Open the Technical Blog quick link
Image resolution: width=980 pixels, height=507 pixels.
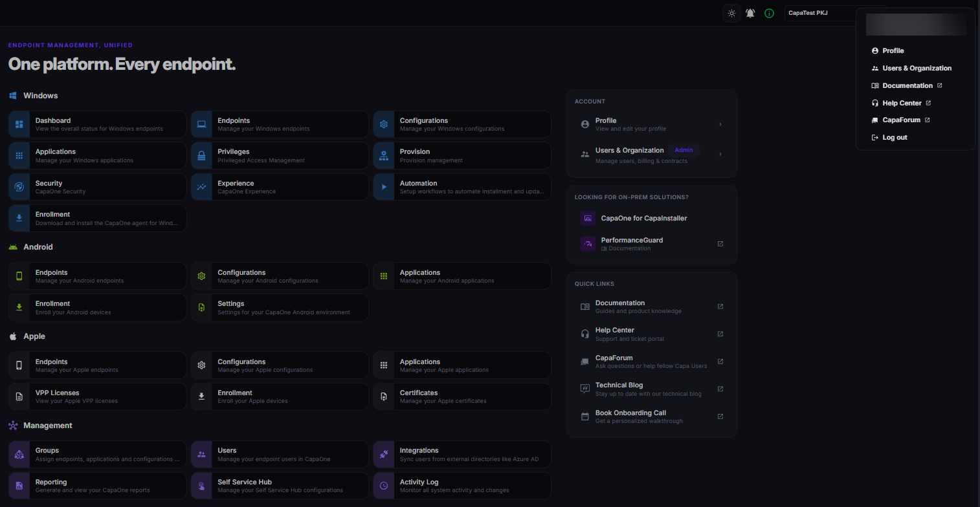coord(652,389)
